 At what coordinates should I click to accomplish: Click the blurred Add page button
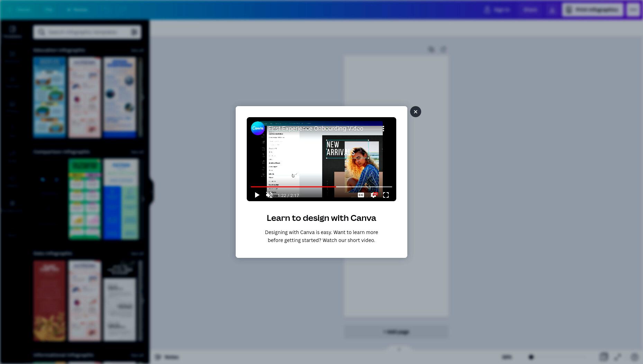point(396,332)
